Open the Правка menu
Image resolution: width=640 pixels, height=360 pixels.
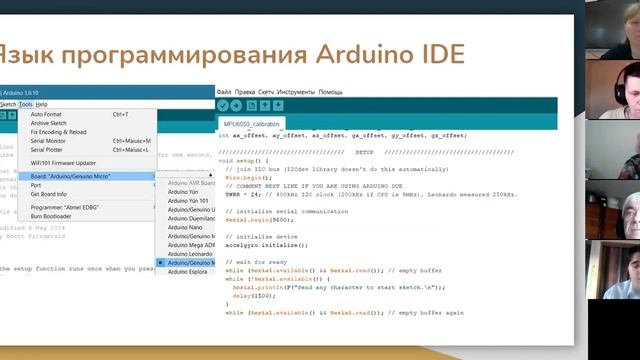pos(245,92)
